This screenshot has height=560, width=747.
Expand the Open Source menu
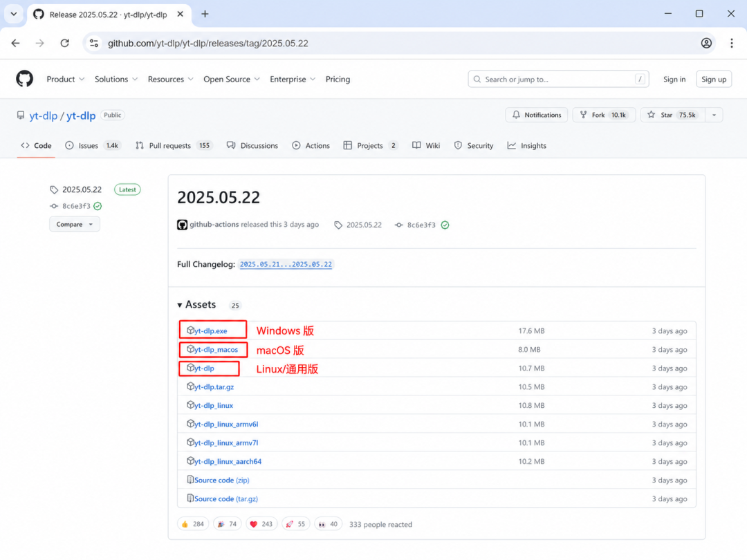tap(232, 79)
